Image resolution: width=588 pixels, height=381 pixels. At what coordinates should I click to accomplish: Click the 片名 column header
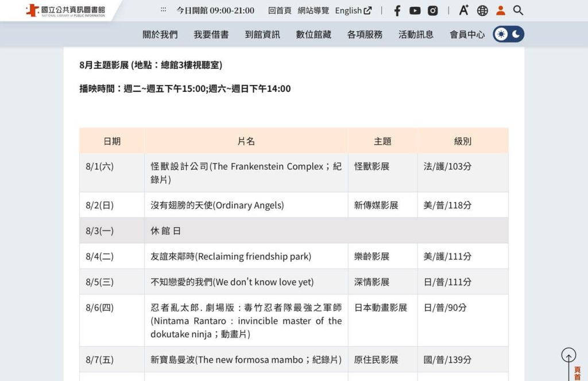pos(246,141)
